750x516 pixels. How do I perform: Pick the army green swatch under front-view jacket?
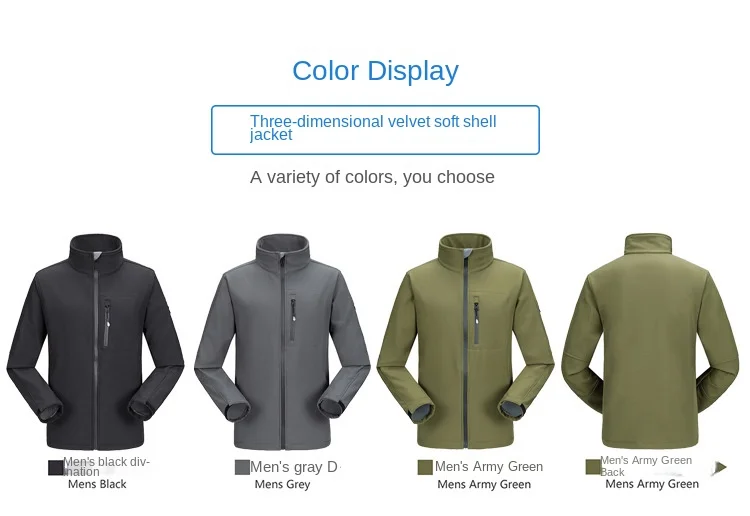tap(425, 467)
